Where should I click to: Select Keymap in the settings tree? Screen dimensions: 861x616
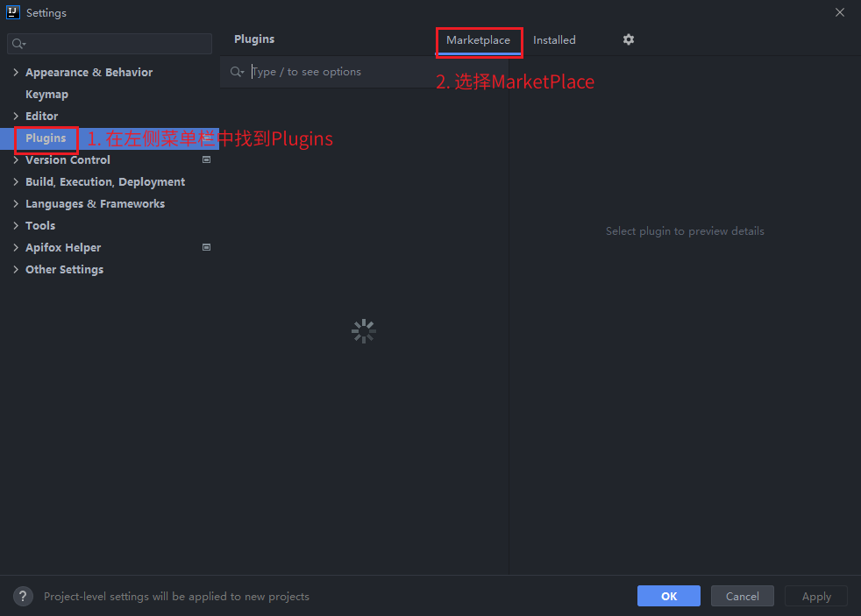click(46, 95)
